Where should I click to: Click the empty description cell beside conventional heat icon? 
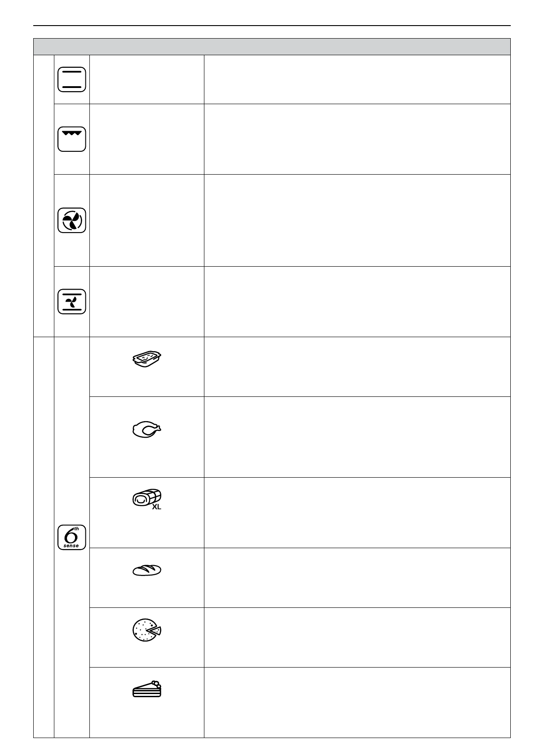357,79
